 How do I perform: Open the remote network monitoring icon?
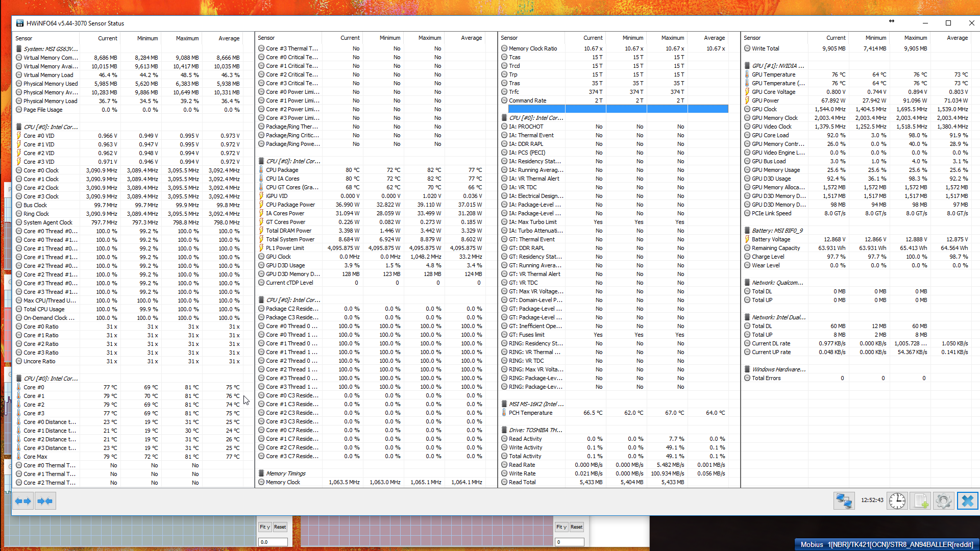pos(844,501)
